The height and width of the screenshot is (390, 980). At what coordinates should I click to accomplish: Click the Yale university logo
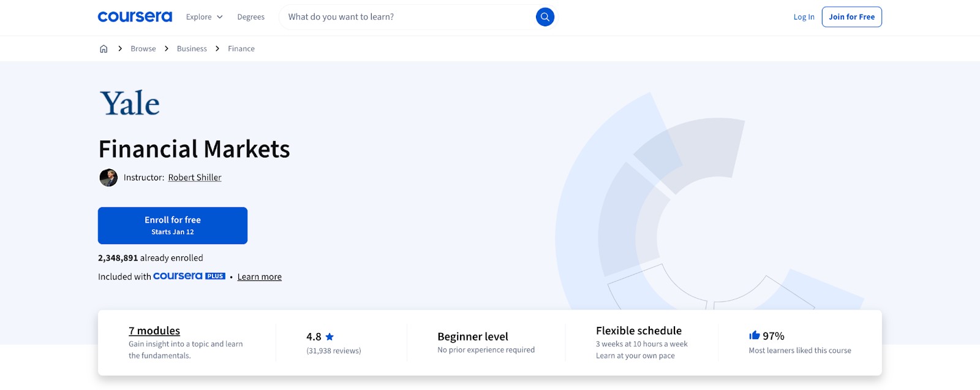(x=130, y=103)
